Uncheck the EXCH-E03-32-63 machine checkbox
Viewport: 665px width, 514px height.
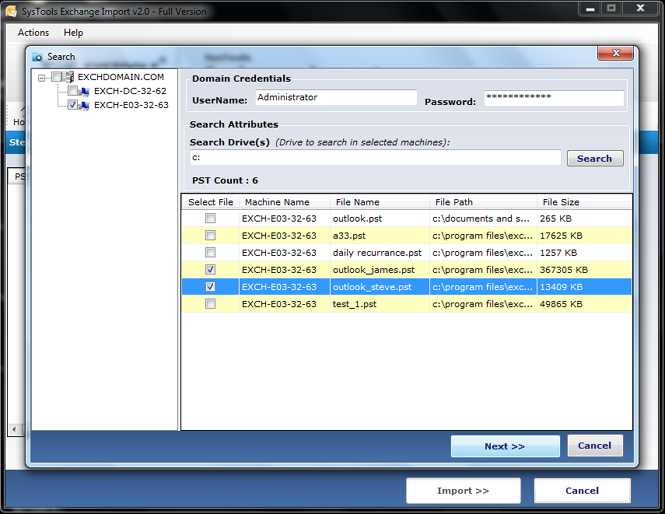[x=73, y=105]
